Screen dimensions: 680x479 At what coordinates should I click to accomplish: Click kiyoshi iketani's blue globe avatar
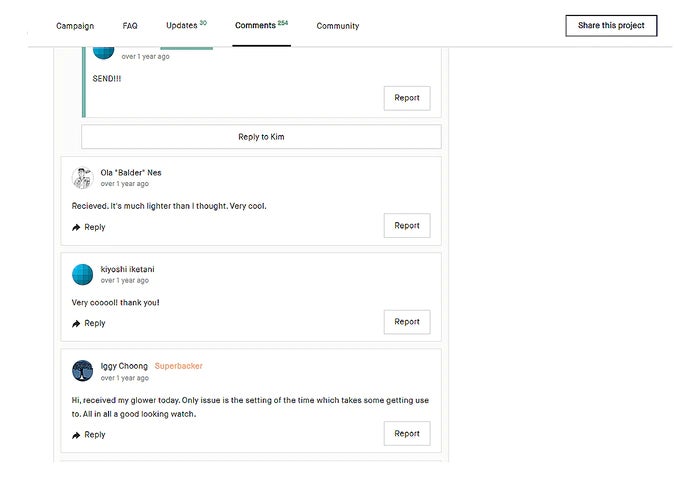[83, 274]
